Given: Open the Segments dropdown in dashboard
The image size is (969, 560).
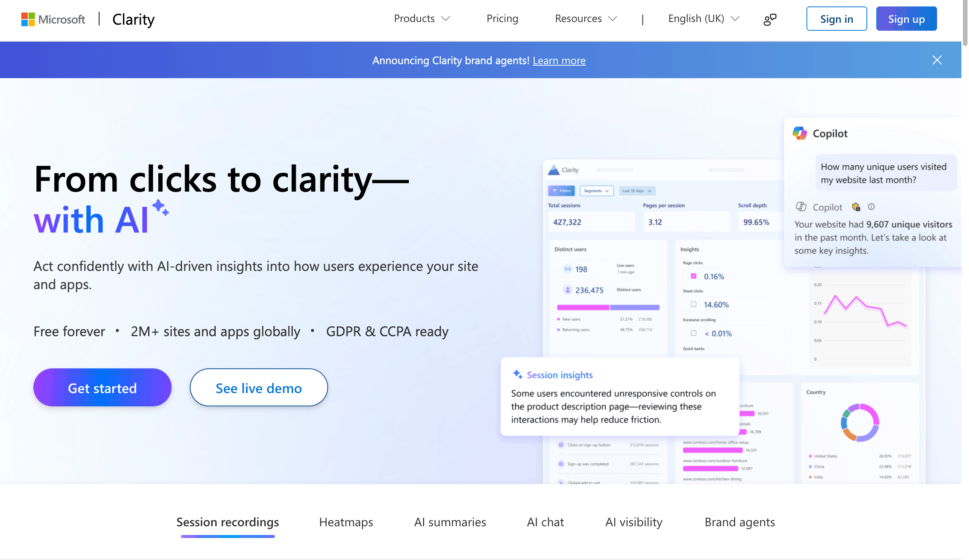Looking at the screenshot, I should [597, 191].
